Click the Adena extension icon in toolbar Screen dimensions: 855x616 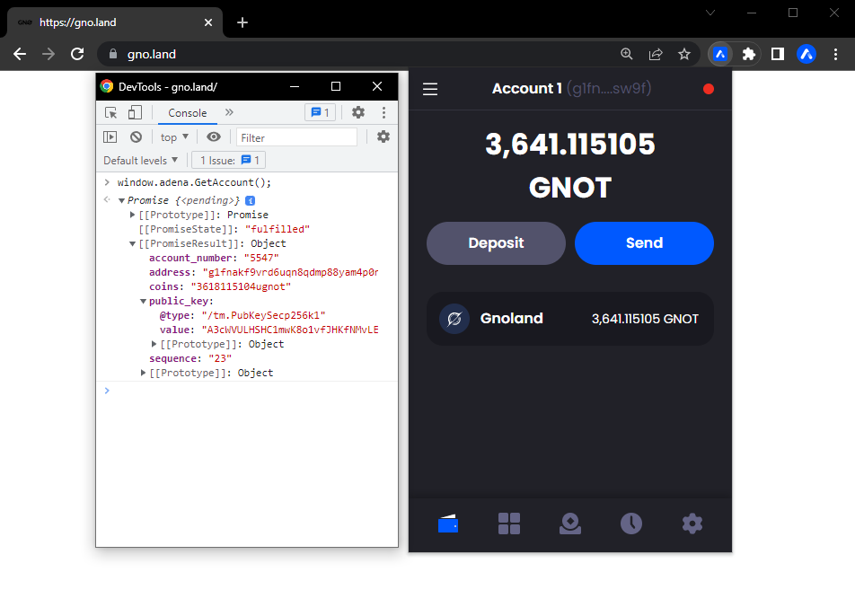pos(720,54)
